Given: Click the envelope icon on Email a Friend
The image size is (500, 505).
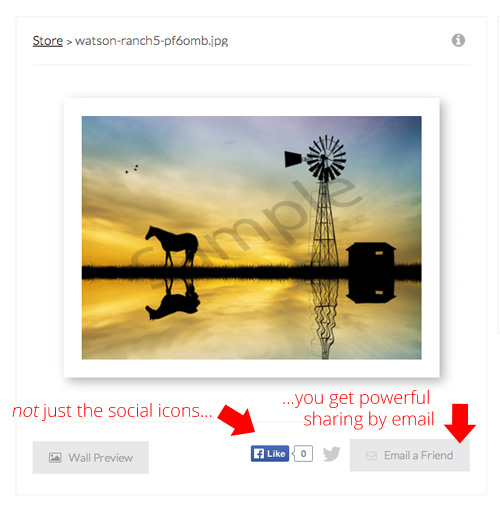Looking at the screenshot, I should coord(371,455).
